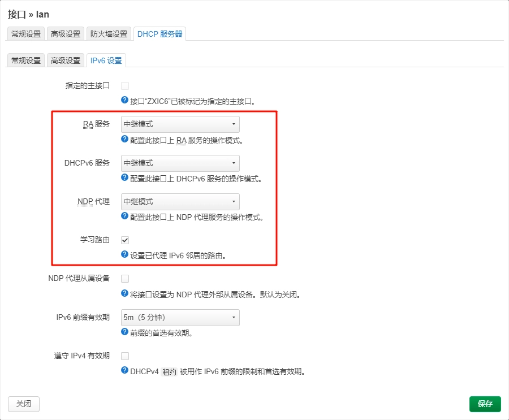Open the DHCPv6 服务 mode dropdown
Image resolution: width=509 pixels, height=420 pixels.
[x=180, y=163]
